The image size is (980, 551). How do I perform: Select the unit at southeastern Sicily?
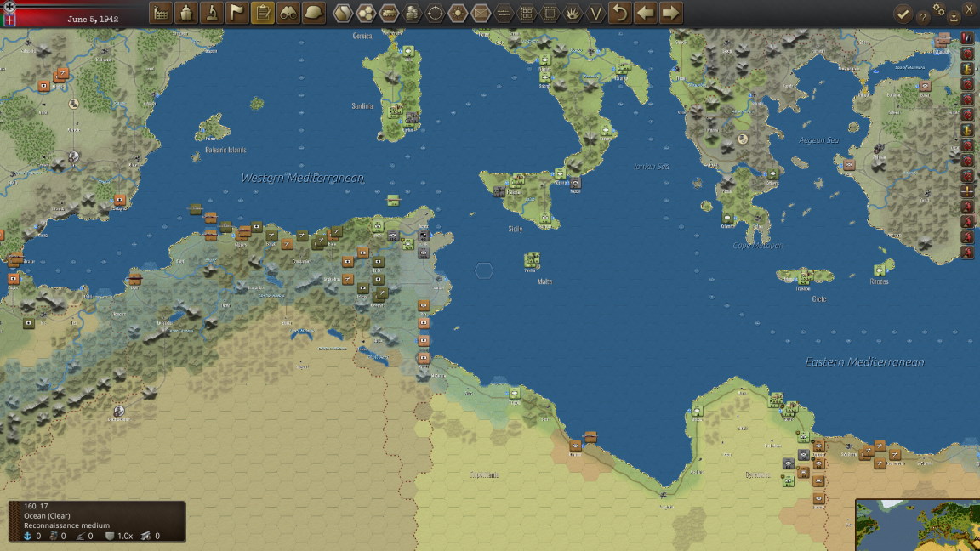[545, 218]
